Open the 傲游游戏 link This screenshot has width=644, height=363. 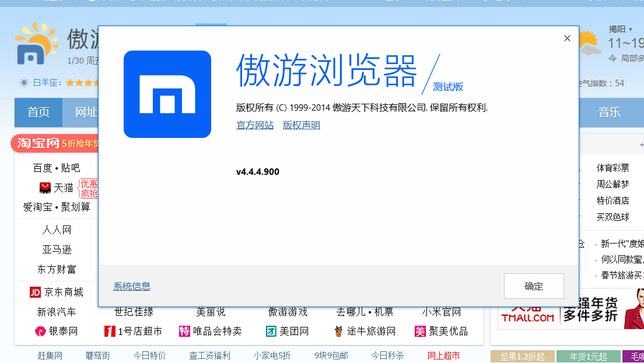pos(288,312)
